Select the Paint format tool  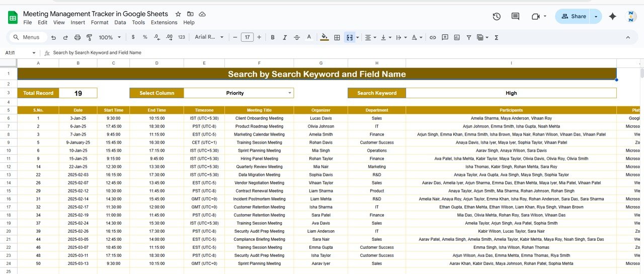pos(90,37)
